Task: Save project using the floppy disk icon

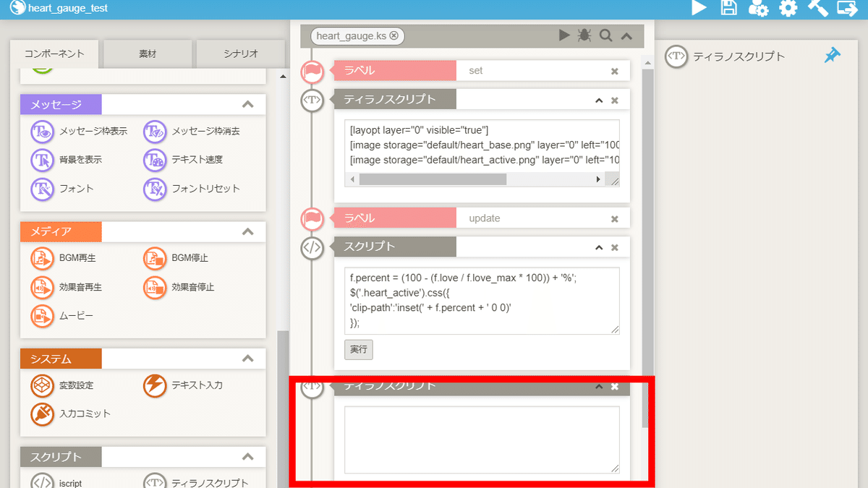Action: coord(729,8)
